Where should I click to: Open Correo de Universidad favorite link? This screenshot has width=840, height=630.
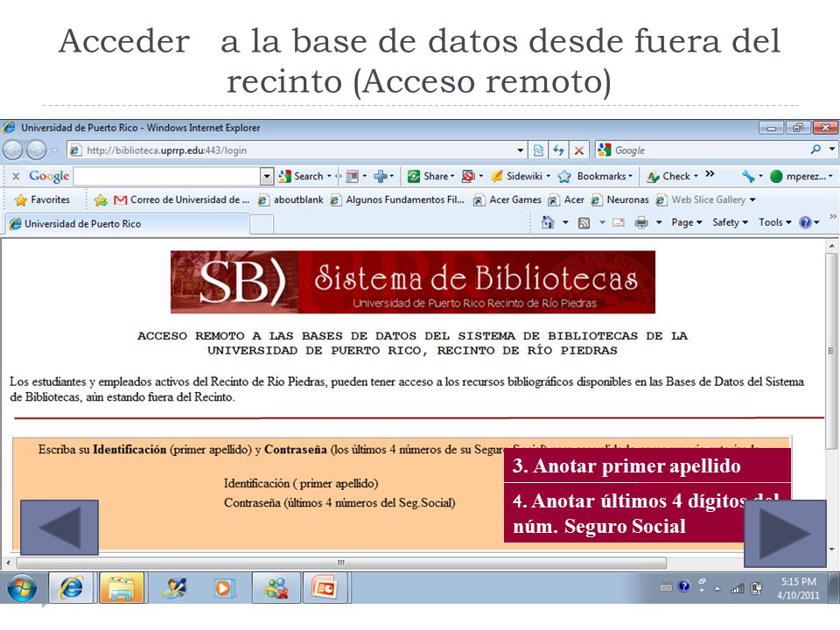tap(182, 199)
